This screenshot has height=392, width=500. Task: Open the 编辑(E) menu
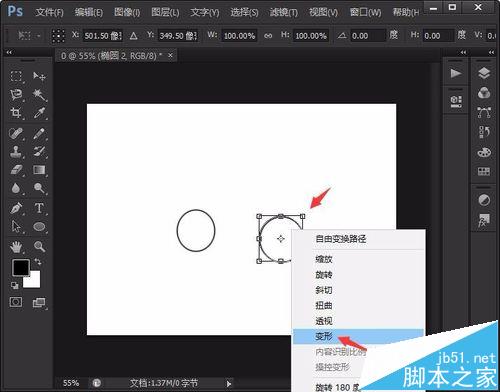click(x=89, y=12)
